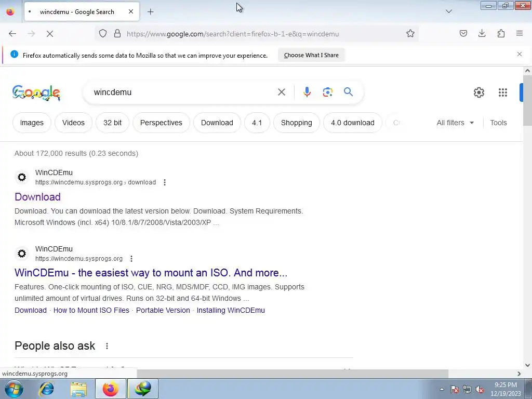Open a new tab with plus button

click(x=151, y=12)
